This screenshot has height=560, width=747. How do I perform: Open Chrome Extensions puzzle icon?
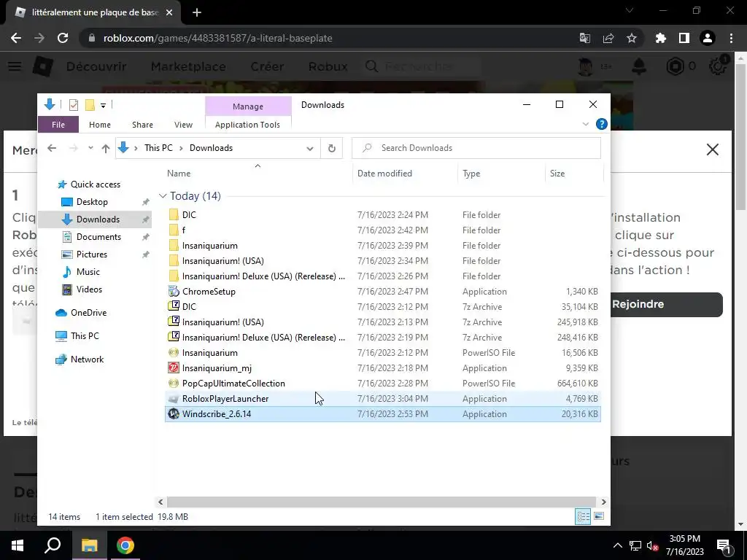tap(660, 38)
